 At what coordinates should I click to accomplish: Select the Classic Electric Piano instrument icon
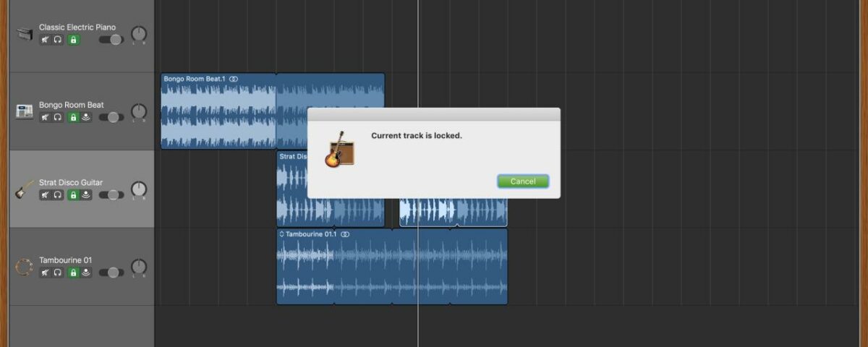click(25, 34)
